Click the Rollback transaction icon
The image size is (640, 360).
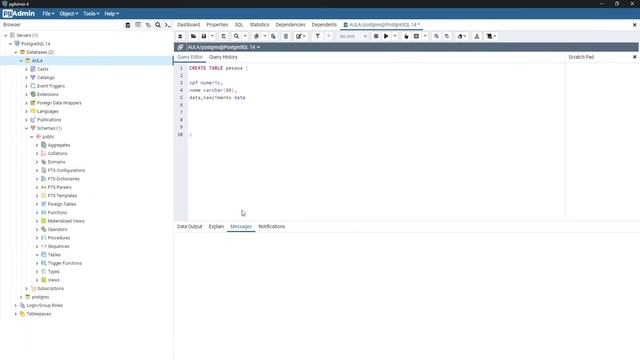[x=447, y=36]
